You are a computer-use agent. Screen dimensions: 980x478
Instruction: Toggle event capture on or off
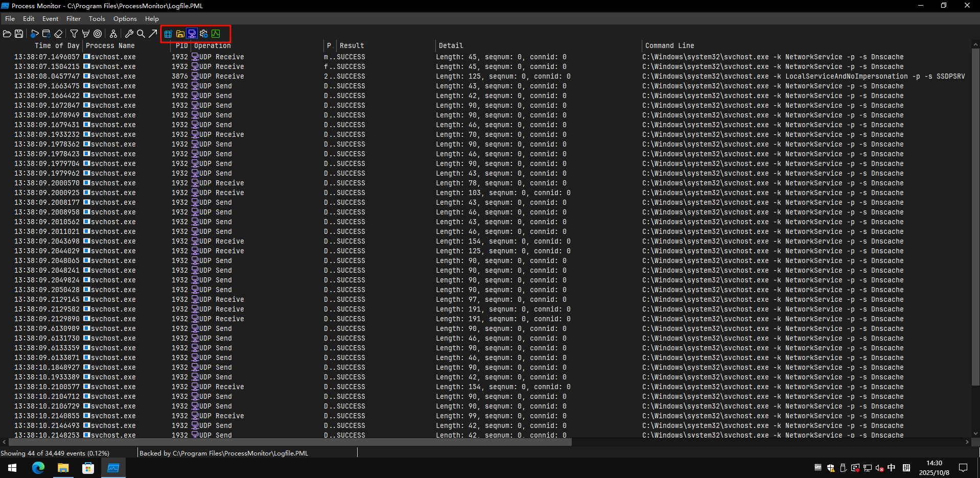(x=34, y=34)
